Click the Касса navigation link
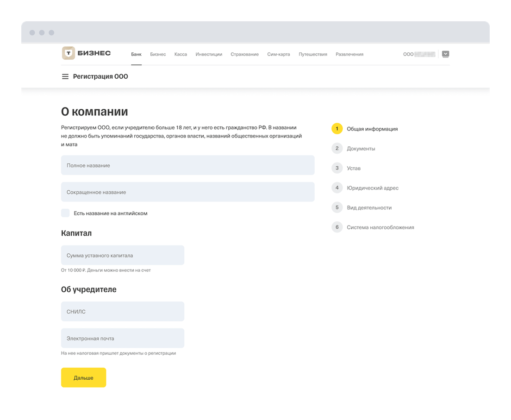The image size is (511, 420). 181,54
